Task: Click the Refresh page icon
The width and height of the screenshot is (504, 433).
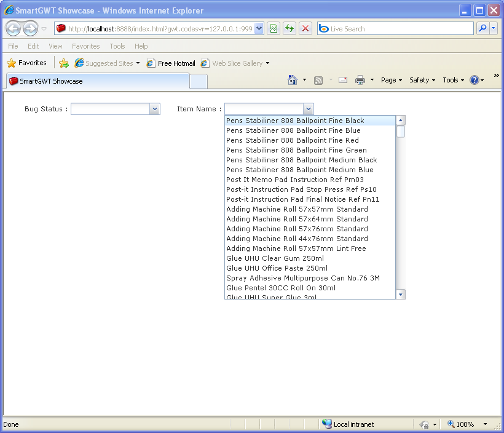Action: tap(289, 29)
